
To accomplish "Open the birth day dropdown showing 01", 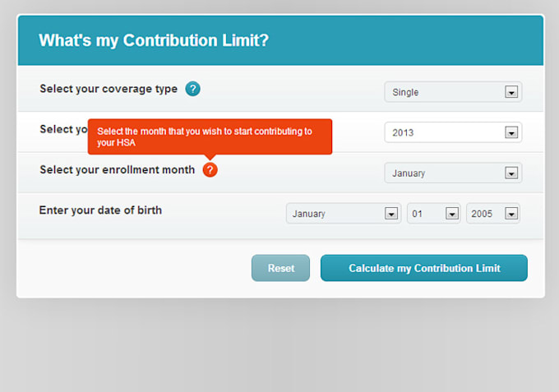I will (433, 214).
